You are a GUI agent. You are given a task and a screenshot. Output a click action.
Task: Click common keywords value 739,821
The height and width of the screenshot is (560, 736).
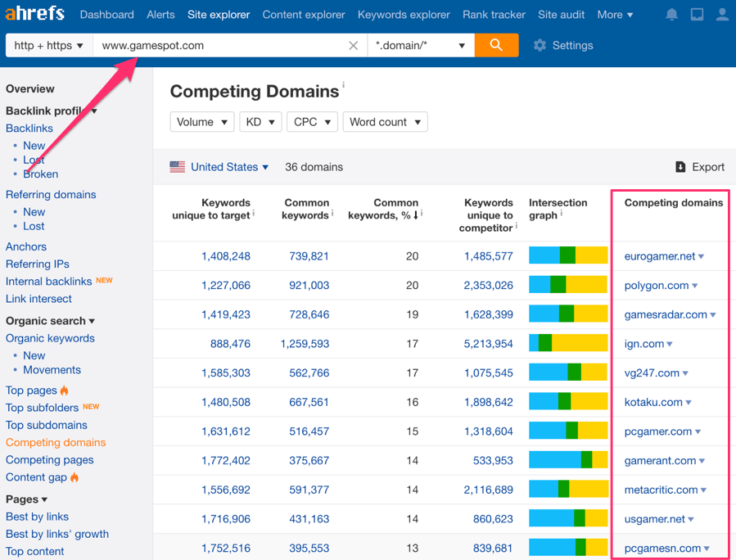click(x=309, y=256)
